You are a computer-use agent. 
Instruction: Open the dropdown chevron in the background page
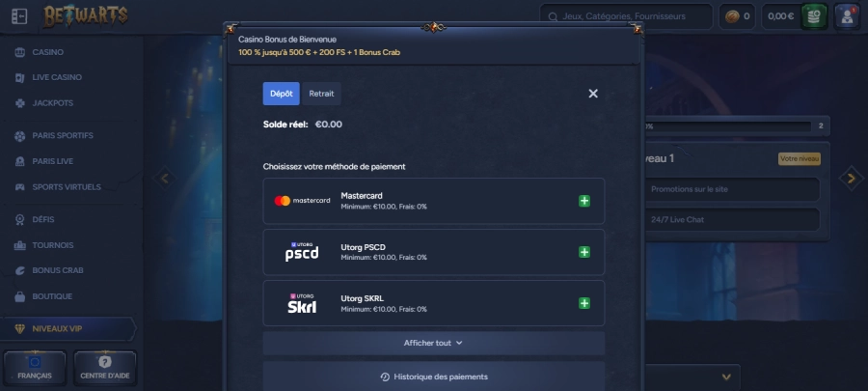coord(726,377)
